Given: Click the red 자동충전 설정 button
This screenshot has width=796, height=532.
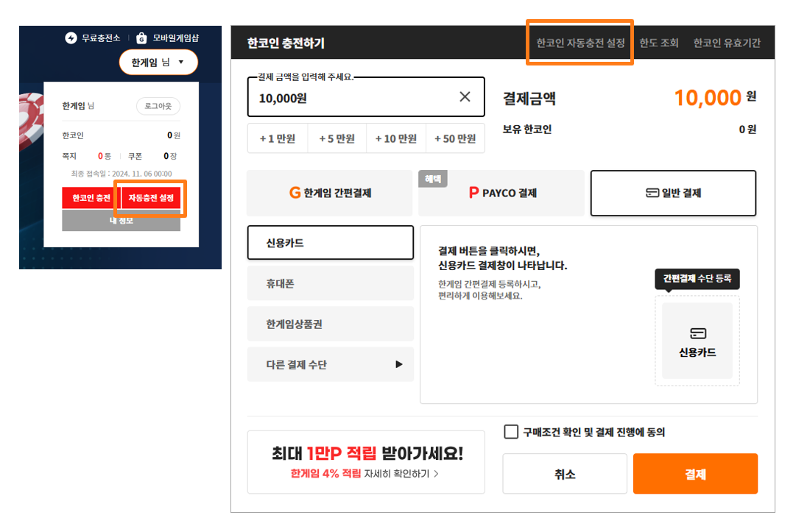Looking at the screenshot, I should pyautogui.click(x=151, y=198).
